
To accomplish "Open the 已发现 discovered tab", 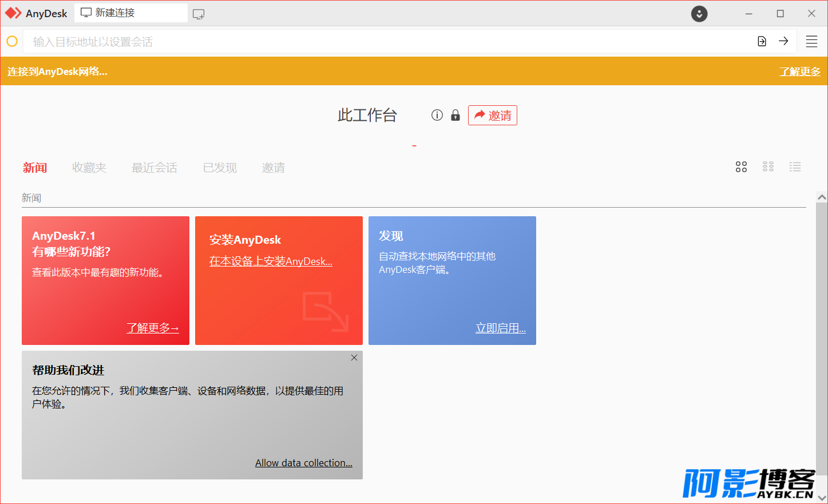I will (220, 168).
